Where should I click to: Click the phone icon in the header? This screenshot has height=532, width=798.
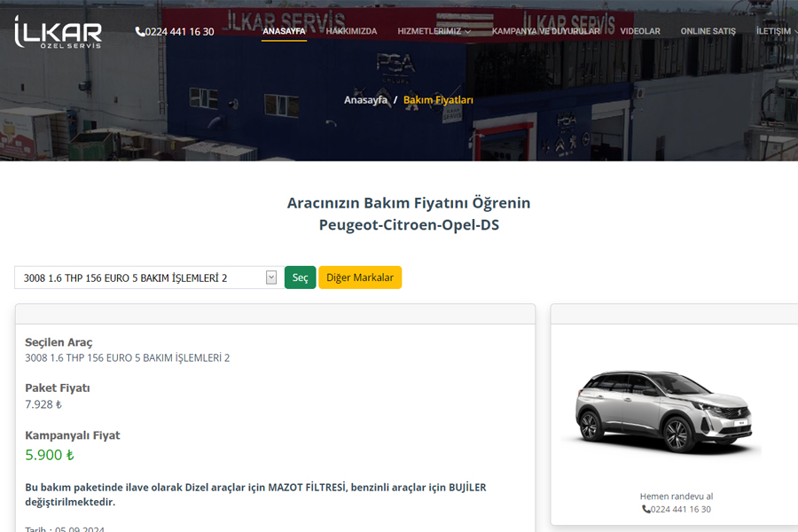[x=139, y=31]
